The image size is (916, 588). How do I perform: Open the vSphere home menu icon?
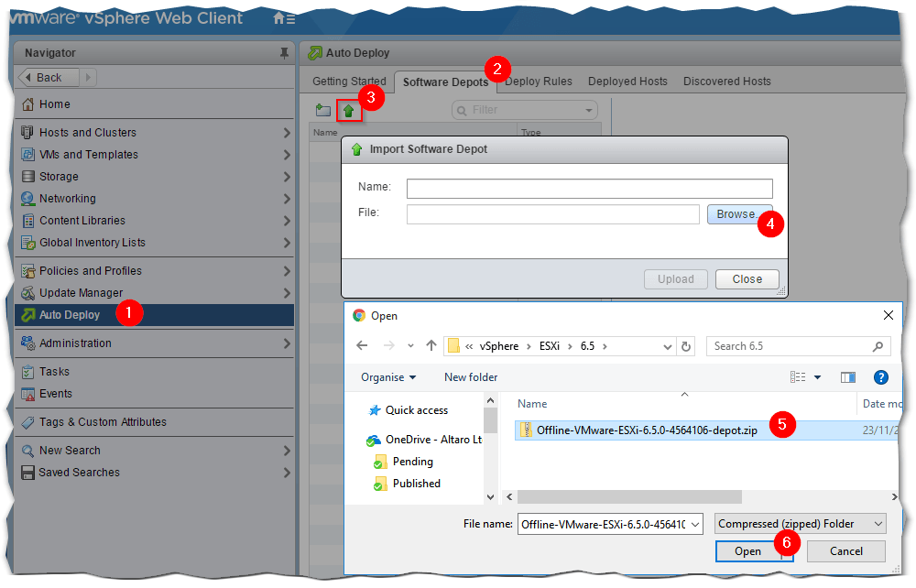(x=284, y=18)
